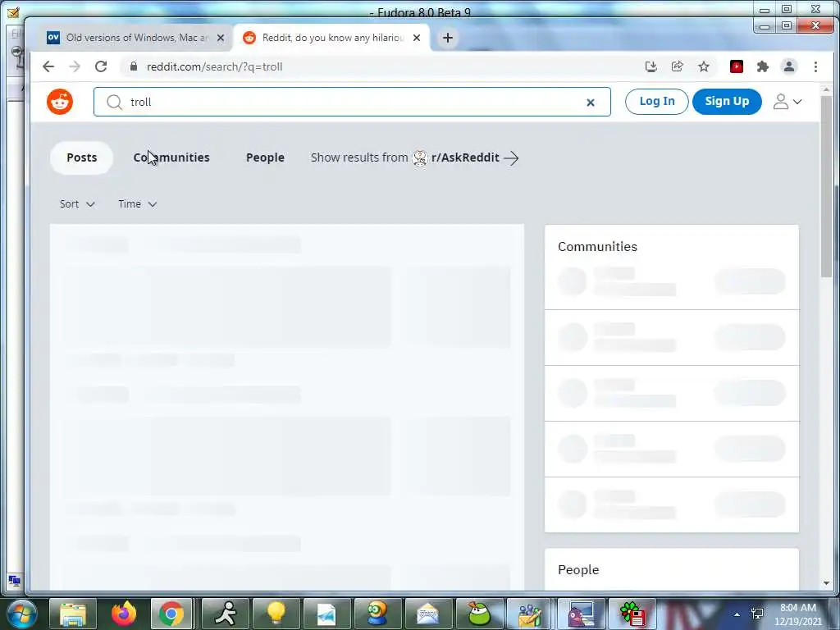
Task: Switch to Old versions of Windows tab
Action: point(137,38)
